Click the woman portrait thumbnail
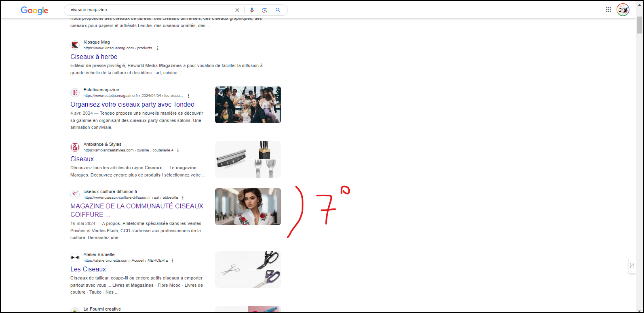 248,206
